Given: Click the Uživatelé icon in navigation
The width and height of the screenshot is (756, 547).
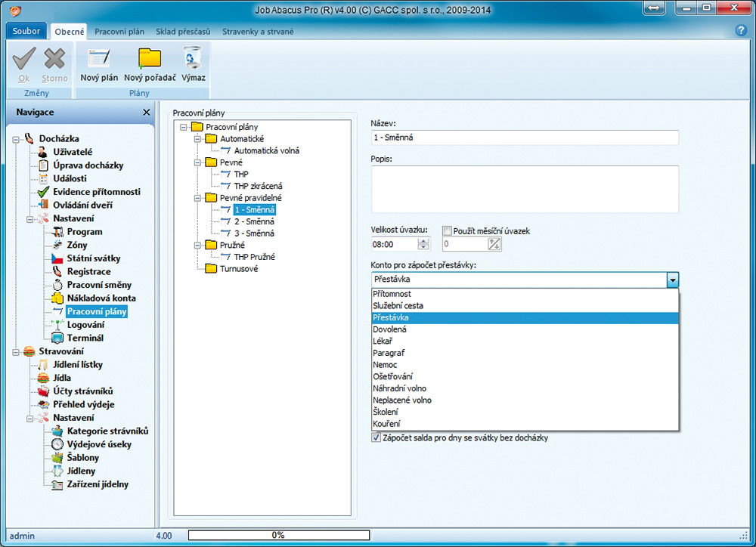Looking at the screenshot, I should click(x=43, y=152).
